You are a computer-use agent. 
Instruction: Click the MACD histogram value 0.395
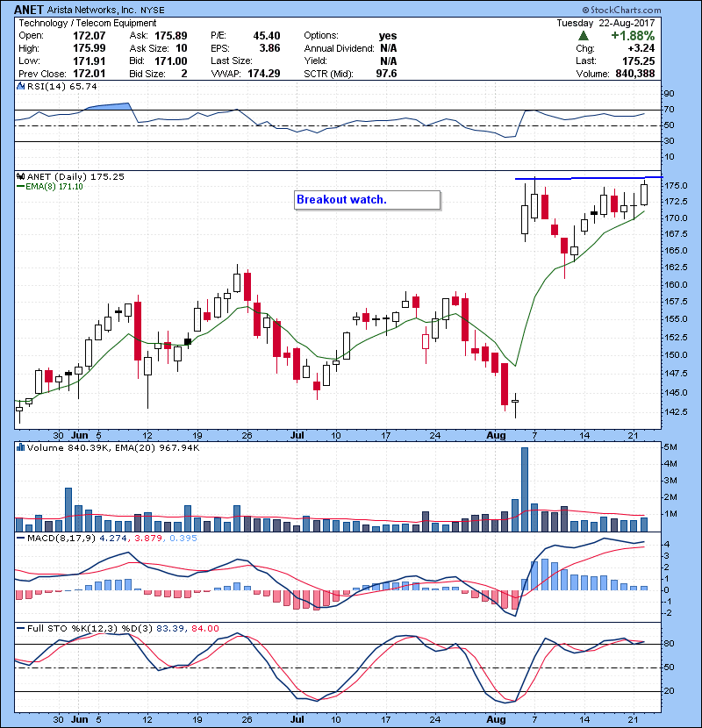pos(183,539)
